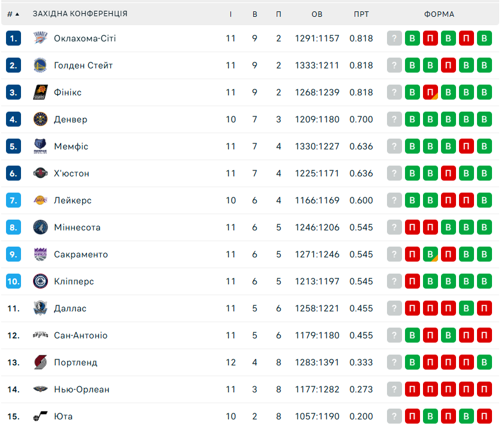Viewport: 504px width, 429px height.
Task: Click Оклахома-Сіті's most recent form result badge
Action: [x=412, y=38]
